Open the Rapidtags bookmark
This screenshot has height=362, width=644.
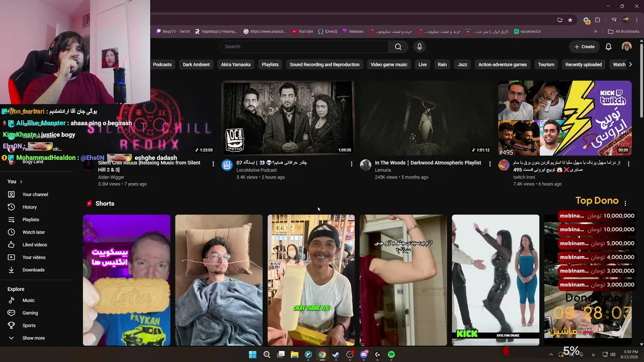[x=216, y=31]
